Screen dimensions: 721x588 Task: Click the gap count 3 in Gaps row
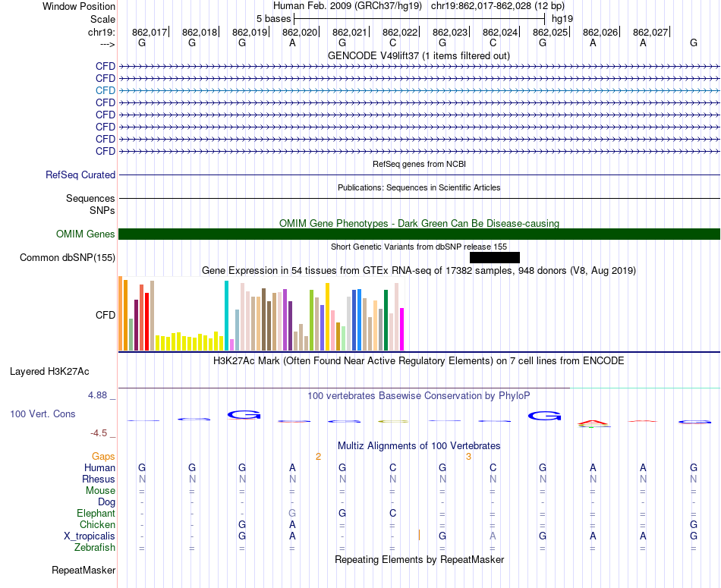point(468,456)
